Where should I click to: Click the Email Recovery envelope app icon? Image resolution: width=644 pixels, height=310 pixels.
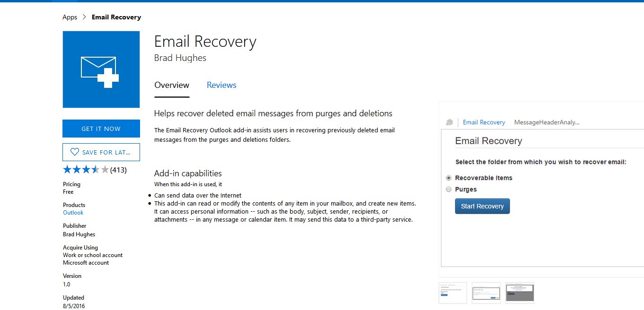tap(101, 69)
